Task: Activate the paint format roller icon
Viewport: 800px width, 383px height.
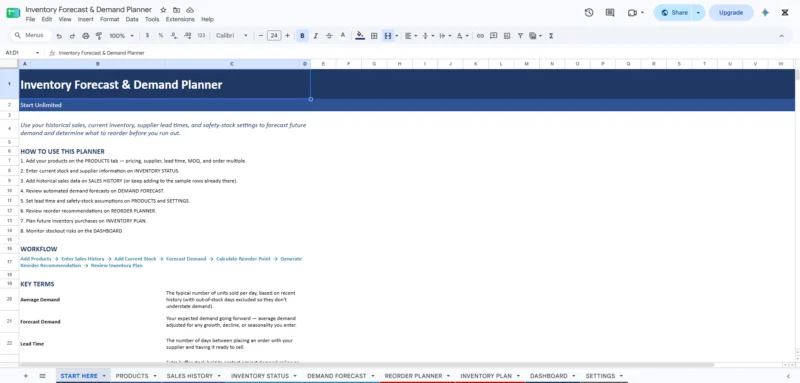Action: (99, 36)
